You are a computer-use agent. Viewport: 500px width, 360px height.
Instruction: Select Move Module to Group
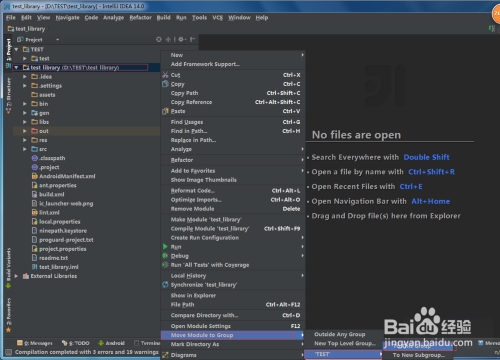click(233, 335)
